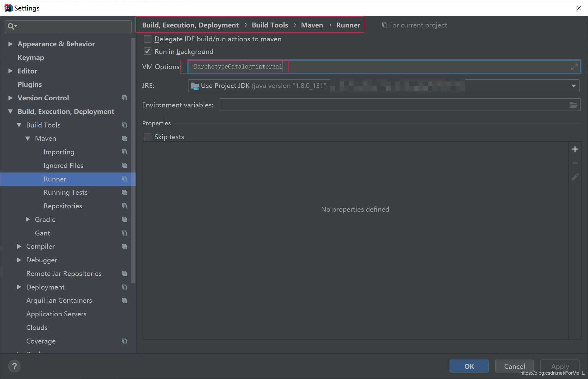Image resolution: width=588 pixels, height=379 pixels.
Task: Expand the Gradle node
Action: 28,219
